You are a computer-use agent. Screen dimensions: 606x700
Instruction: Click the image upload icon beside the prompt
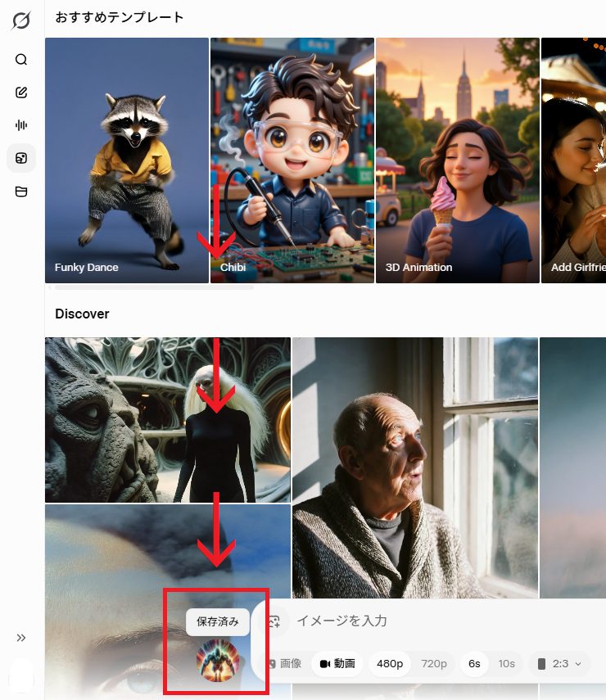click(274, 621)
